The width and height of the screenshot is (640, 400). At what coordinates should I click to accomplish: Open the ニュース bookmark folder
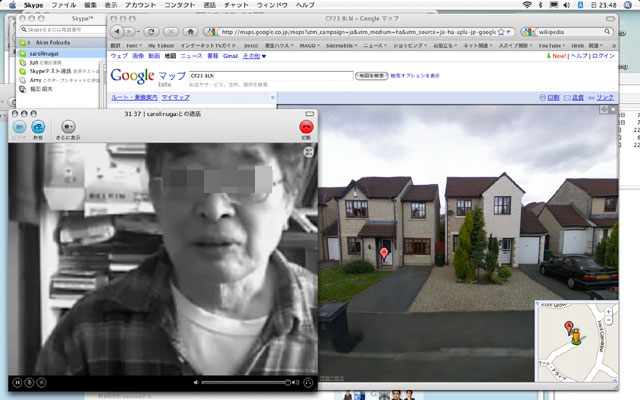click(x=375, y=46)
